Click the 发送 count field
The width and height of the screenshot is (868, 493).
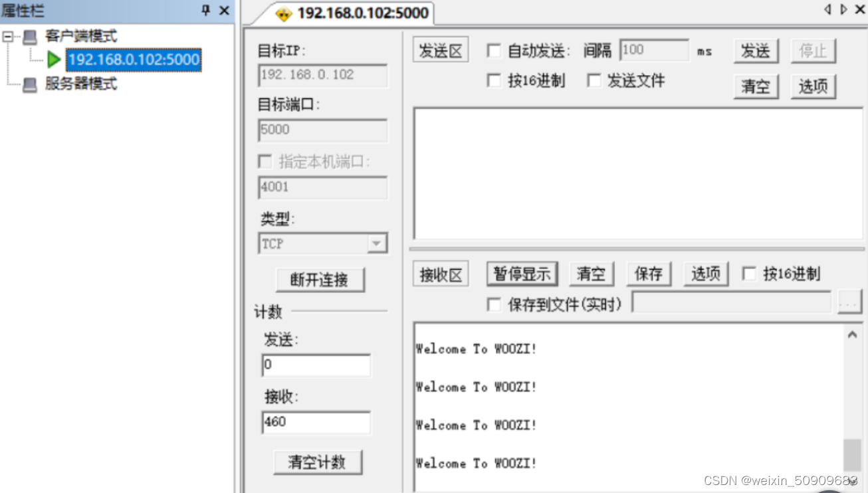tap(316, 365)
